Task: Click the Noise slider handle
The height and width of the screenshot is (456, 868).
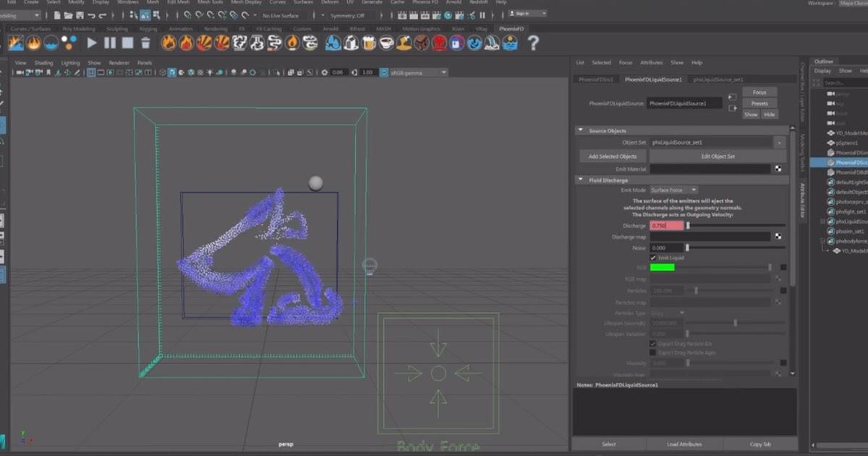Action: point(688,248)
